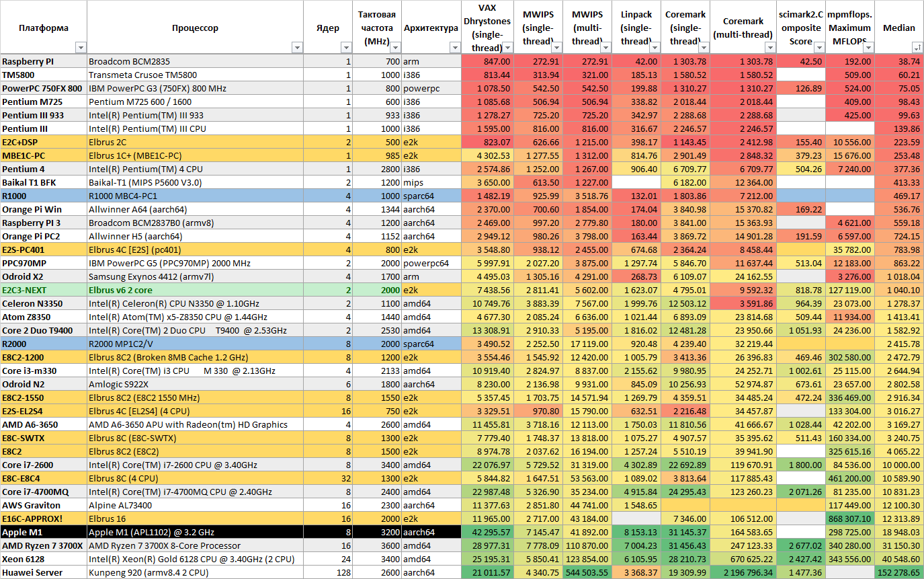Select the PPC970MP platform cell
The image size is (924, 579).
coord(44,263)
